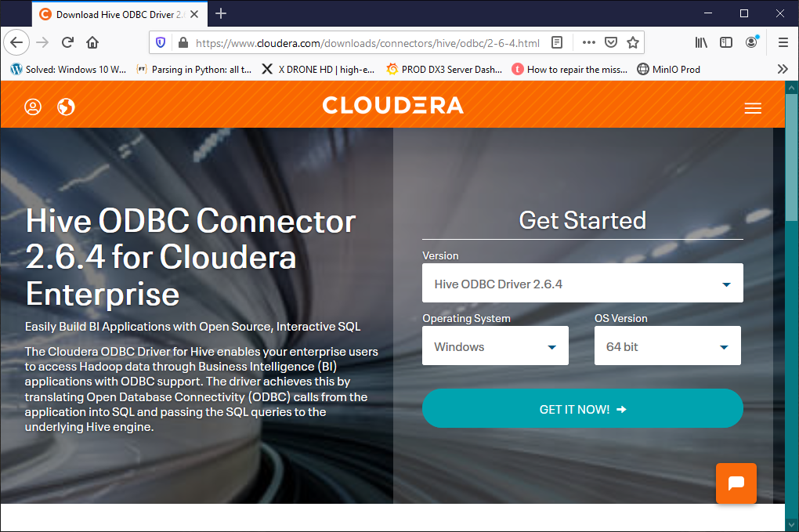Screen dimensions: 799x532
Task: Open 'How to repair the miss...' bookmark
Action: (569, 69)
